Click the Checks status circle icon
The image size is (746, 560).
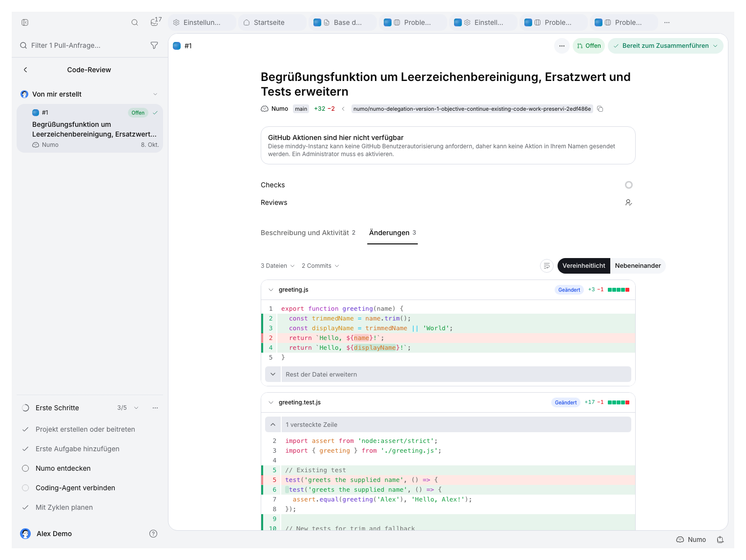coord(629,185)
